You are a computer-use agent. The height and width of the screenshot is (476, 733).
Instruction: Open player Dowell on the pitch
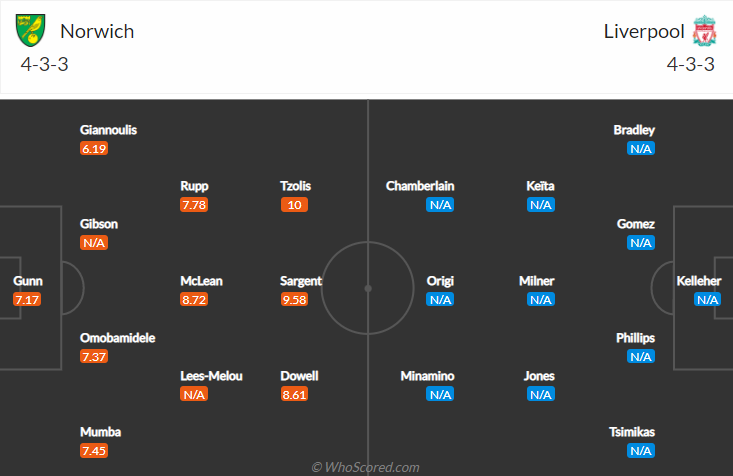point(299,376)
